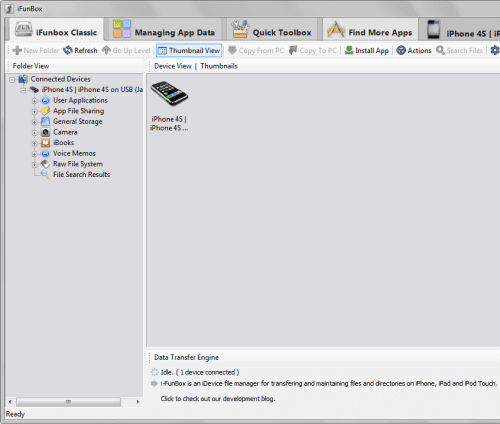This screenshot has width=500, height=424.
Task: Select General Storage tree label
Action: pyautogui.click(x=78, y=121)
